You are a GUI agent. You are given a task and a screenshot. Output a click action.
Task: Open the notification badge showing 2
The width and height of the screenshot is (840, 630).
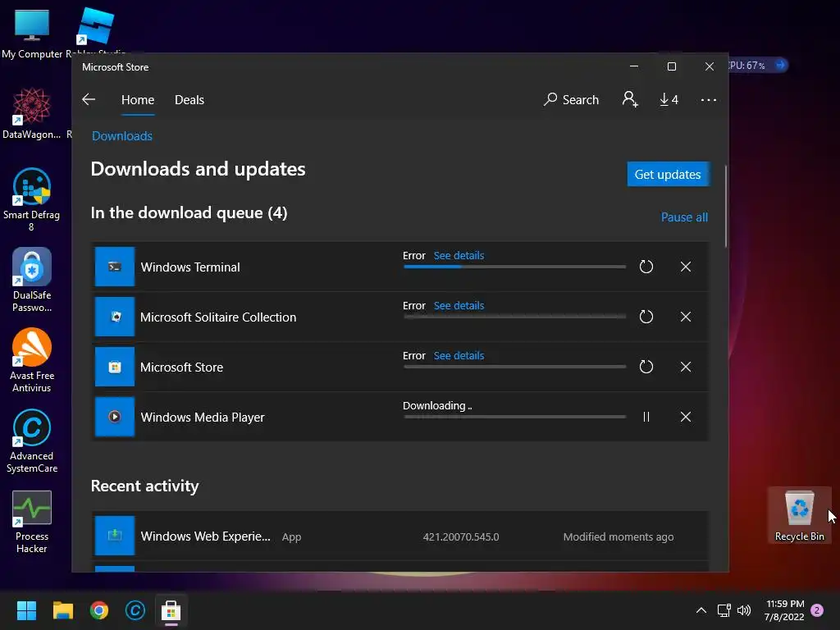coord(817,610)
